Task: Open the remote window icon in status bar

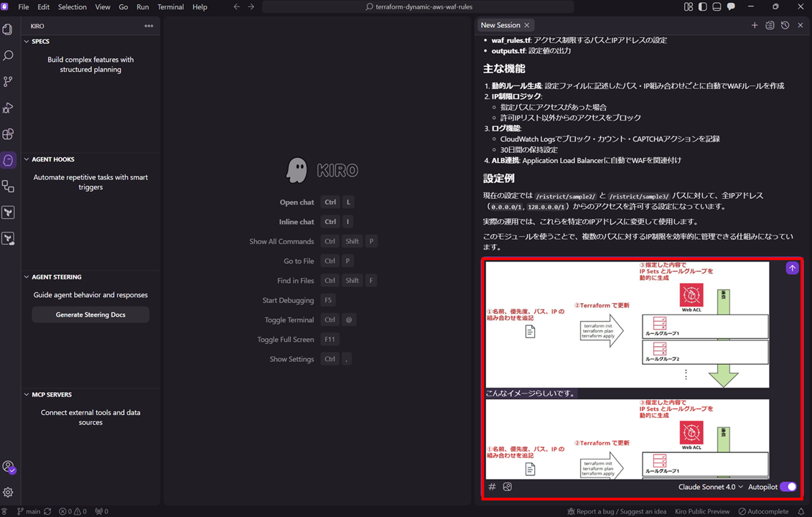Action: click(x=4, y=511)
